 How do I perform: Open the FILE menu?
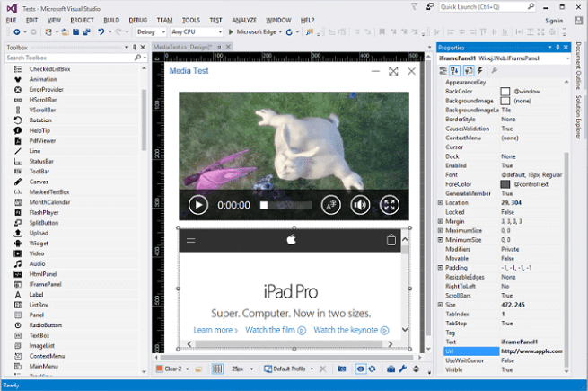click(12, 21)
